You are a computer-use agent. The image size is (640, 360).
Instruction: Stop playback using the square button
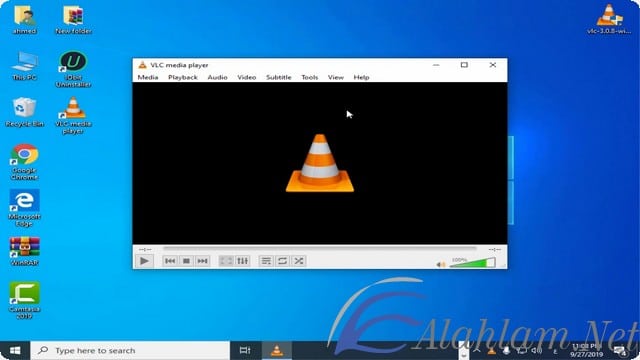(186, 261)
